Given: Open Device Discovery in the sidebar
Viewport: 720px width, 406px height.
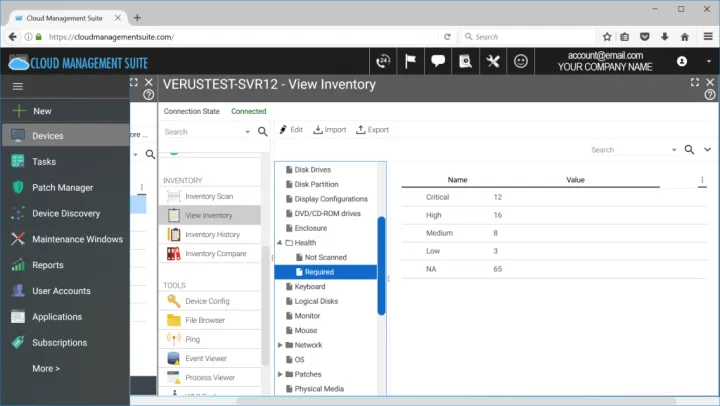Looking at the screenshot, I should (66, 213).
